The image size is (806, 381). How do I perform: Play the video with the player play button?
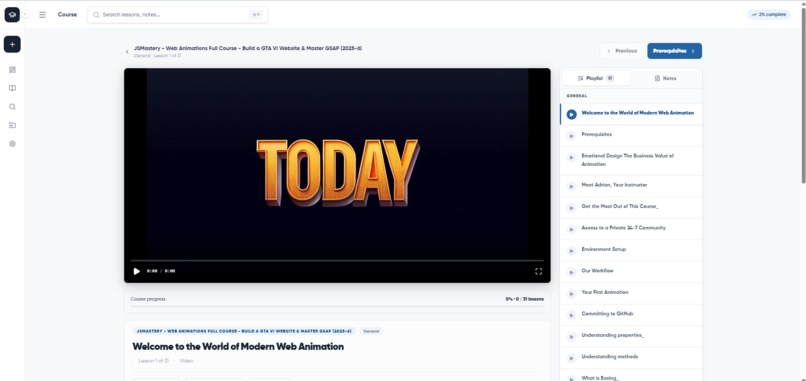point(137,271)
